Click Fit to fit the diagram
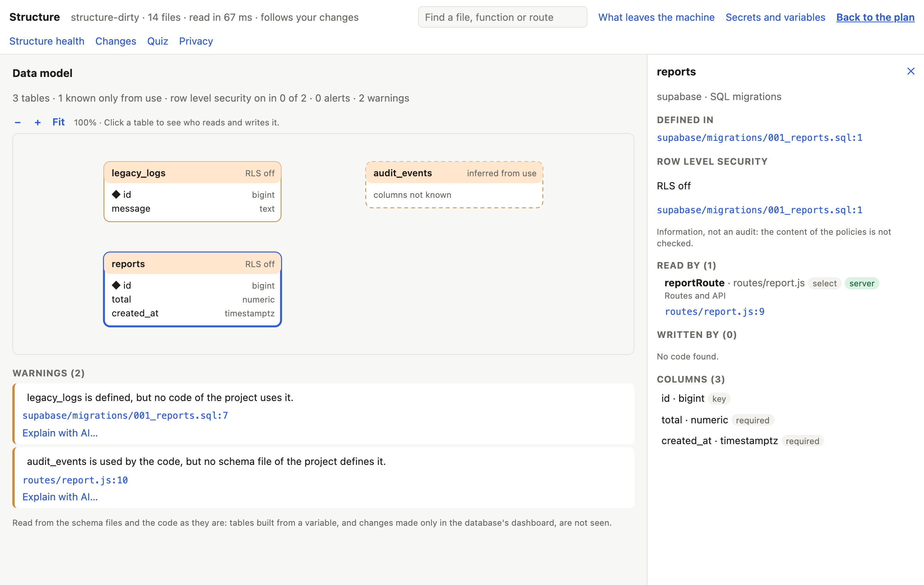 59,122
